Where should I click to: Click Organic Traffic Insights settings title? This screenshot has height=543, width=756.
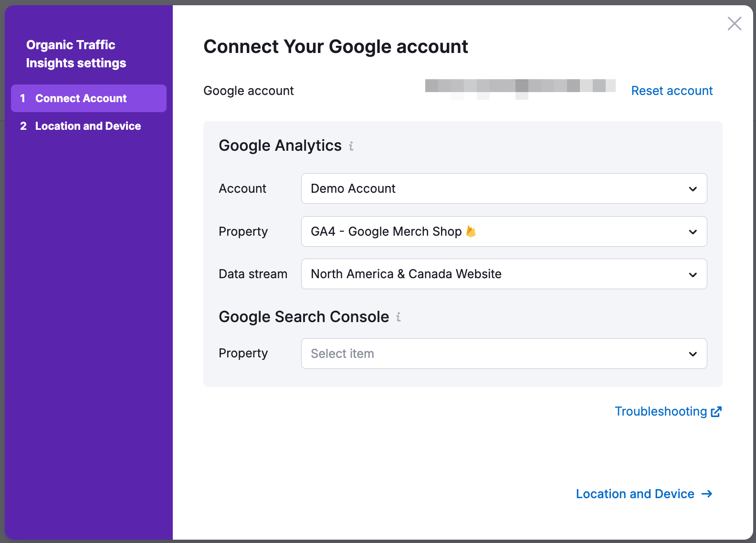[76, 54]
